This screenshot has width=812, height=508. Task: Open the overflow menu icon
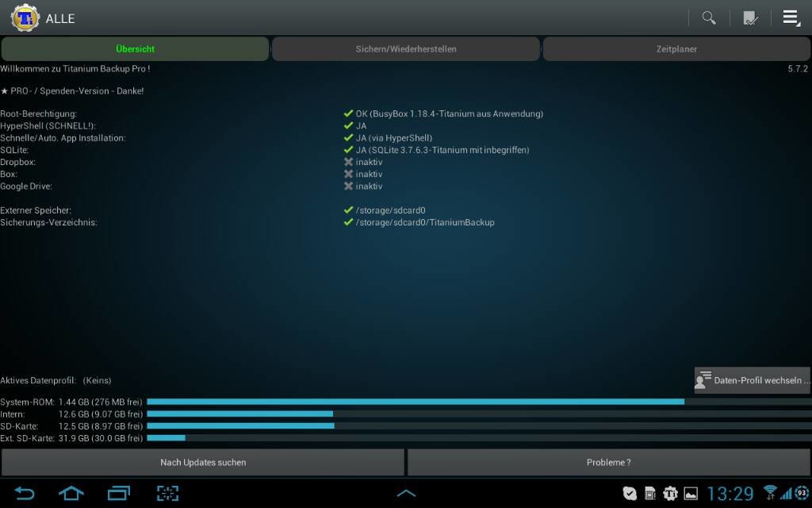coord(791,18)
